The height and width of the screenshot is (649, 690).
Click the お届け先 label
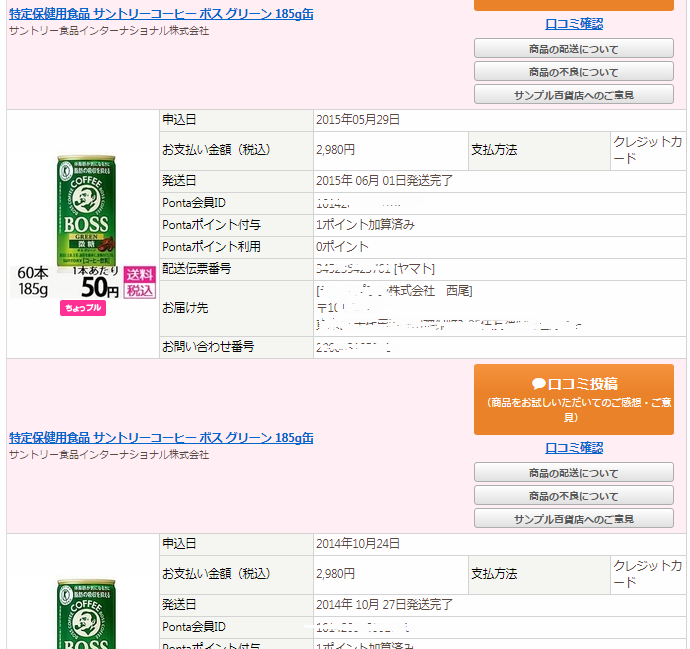point(185,308)
